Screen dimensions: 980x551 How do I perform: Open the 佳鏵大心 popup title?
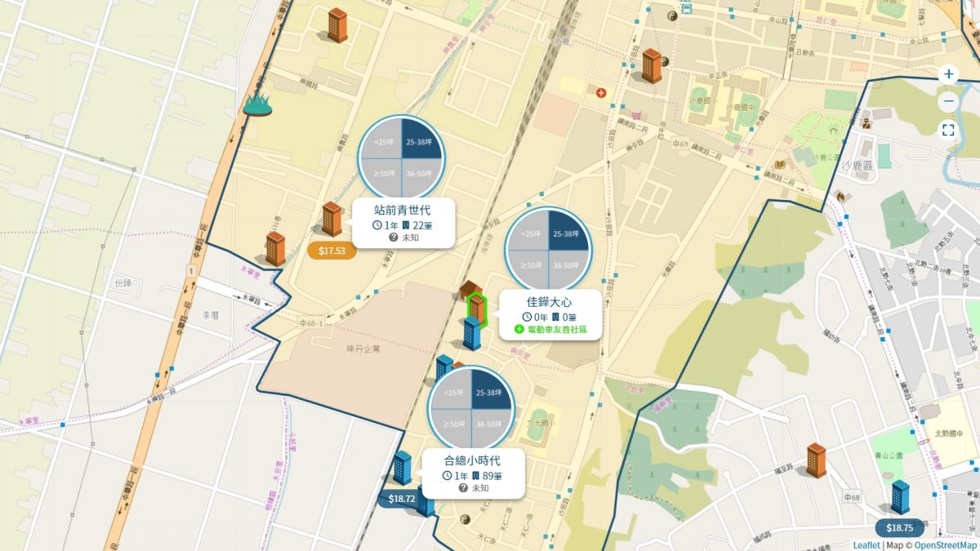(550, 302)
